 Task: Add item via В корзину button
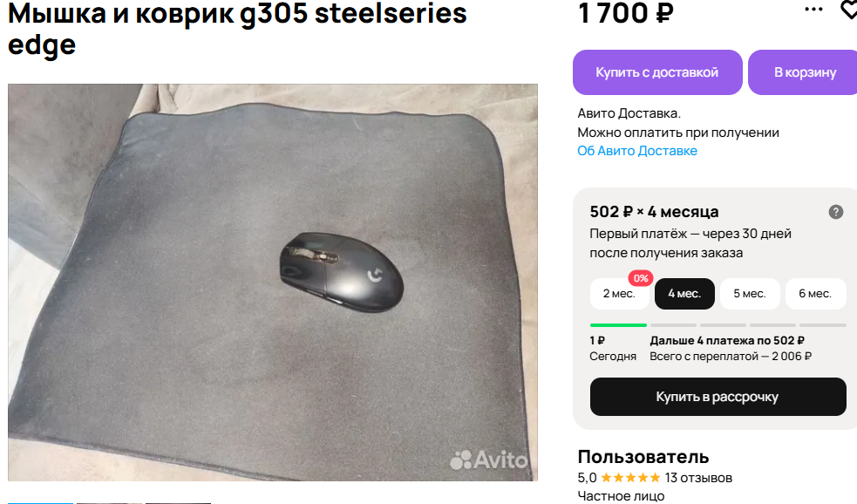[x=805, y=72]
